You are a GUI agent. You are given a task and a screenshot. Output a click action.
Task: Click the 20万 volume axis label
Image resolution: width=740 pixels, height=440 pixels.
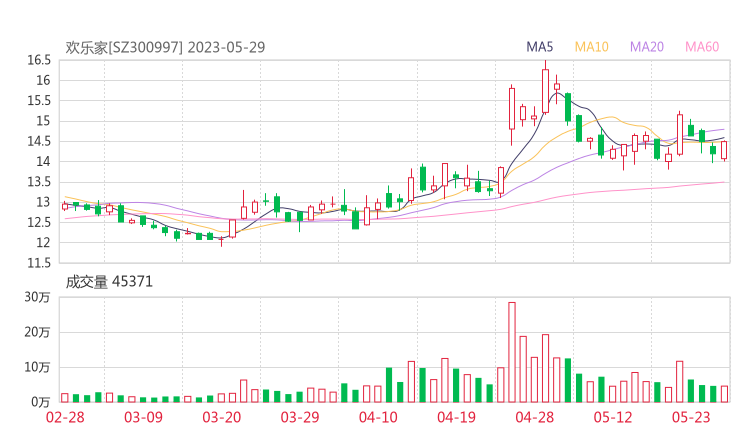click(38, 332)
